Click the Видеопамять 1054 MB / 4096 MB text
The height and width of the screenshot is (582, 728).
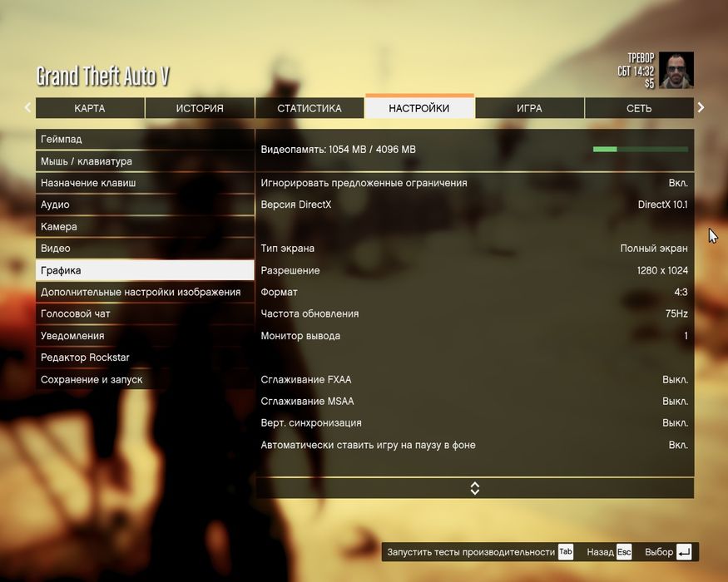coord(339,150)
